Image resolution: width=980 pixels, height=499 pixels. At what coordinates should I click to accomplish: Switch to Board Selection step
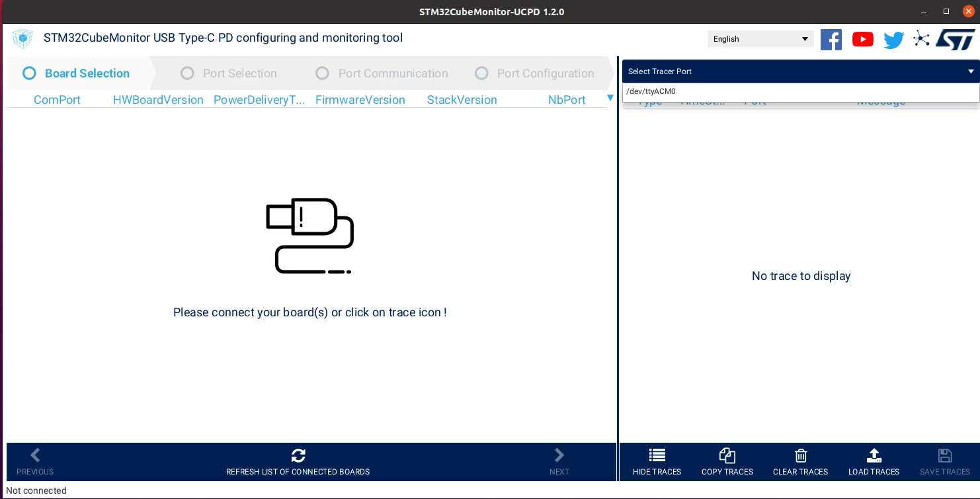(77, 73)
